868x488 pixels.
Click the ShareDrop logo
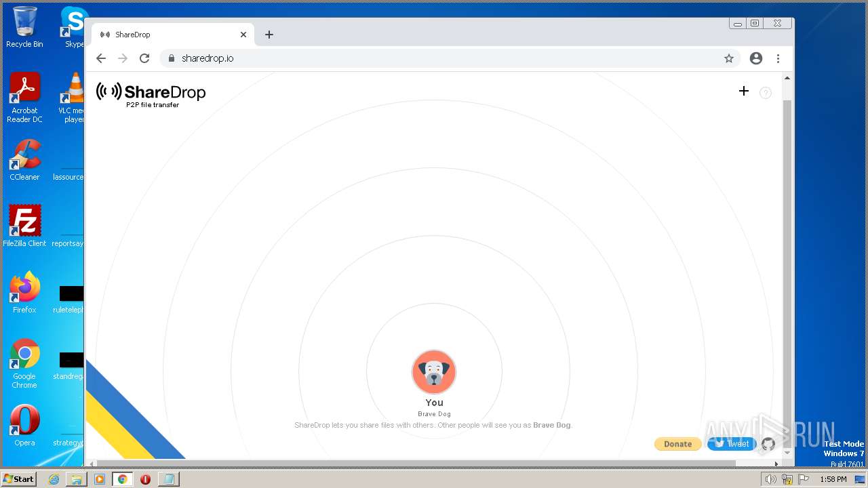click(151, 92)
